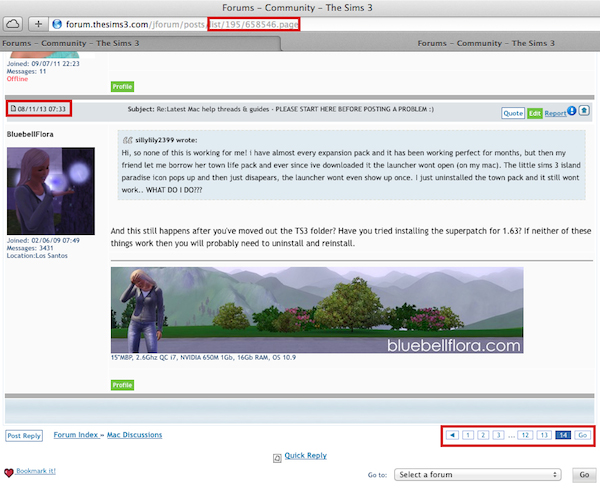The image size is (600, 489).
Task: Click the previous page arrow in pagination
Action: (x=452, y=435)
